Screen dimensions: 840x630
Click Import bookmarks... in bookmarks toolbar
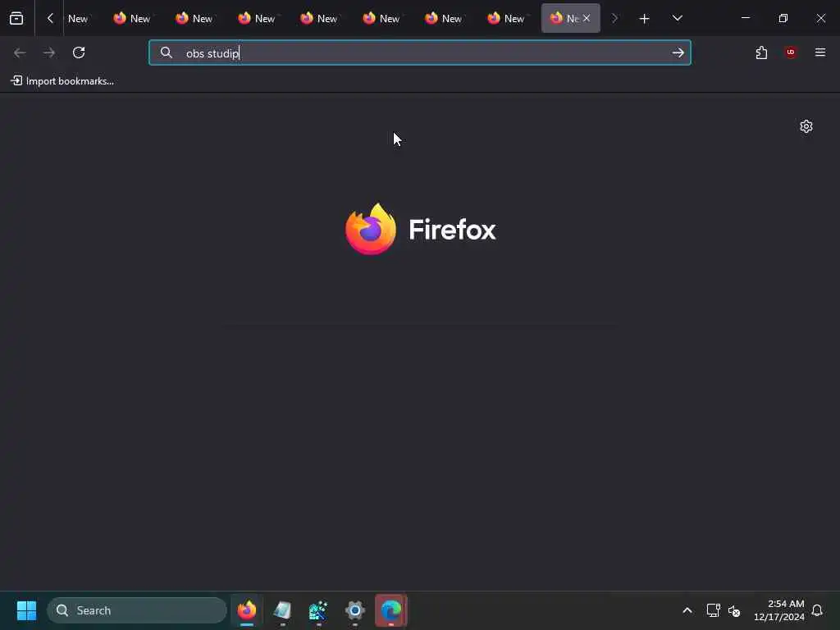[x=62, y=81]
